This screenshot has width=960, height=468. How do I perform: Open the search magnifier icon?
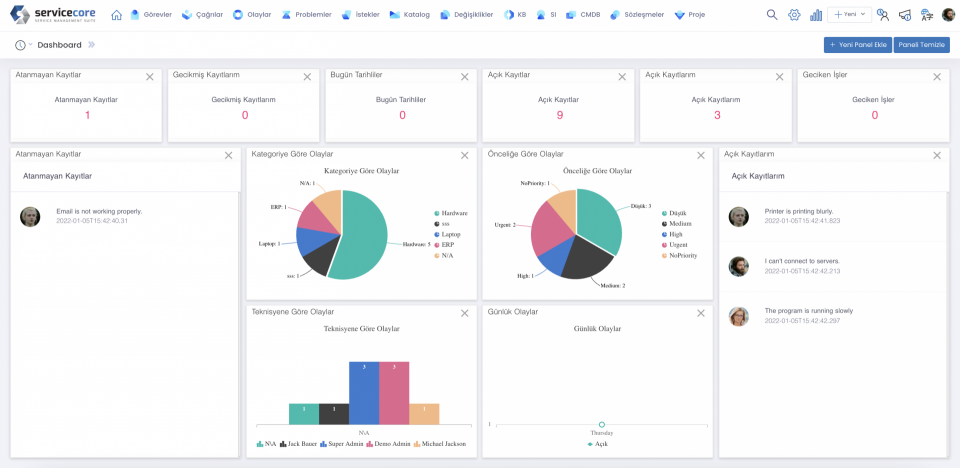pos(772,15)
